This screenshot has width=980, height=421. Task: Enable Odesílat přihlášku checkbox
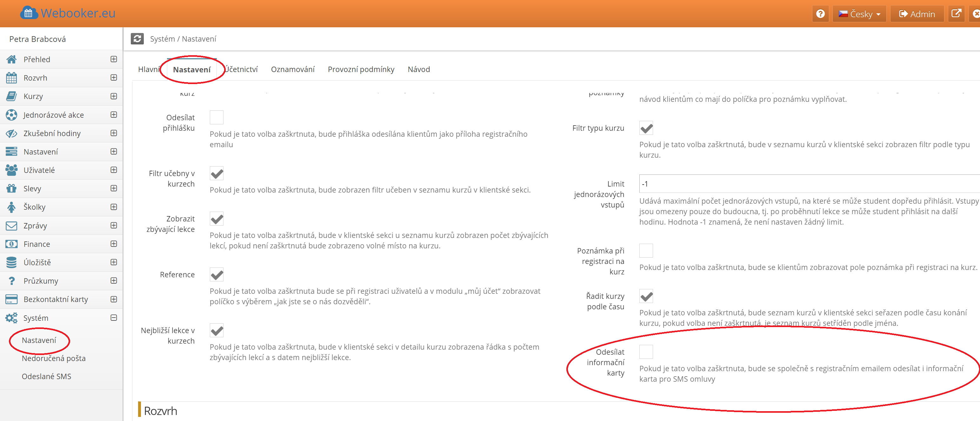[217, 117]
